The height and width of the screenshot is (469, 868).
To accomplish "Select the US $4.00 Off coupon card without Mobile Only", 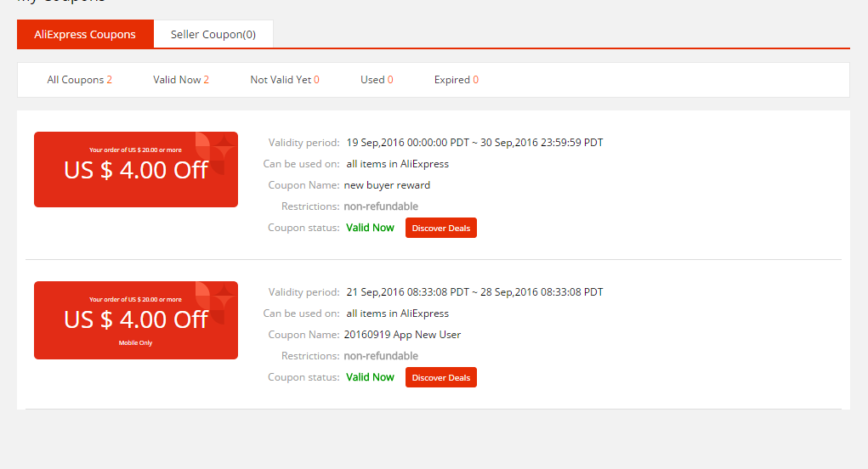I will click(x=136, y=169).
